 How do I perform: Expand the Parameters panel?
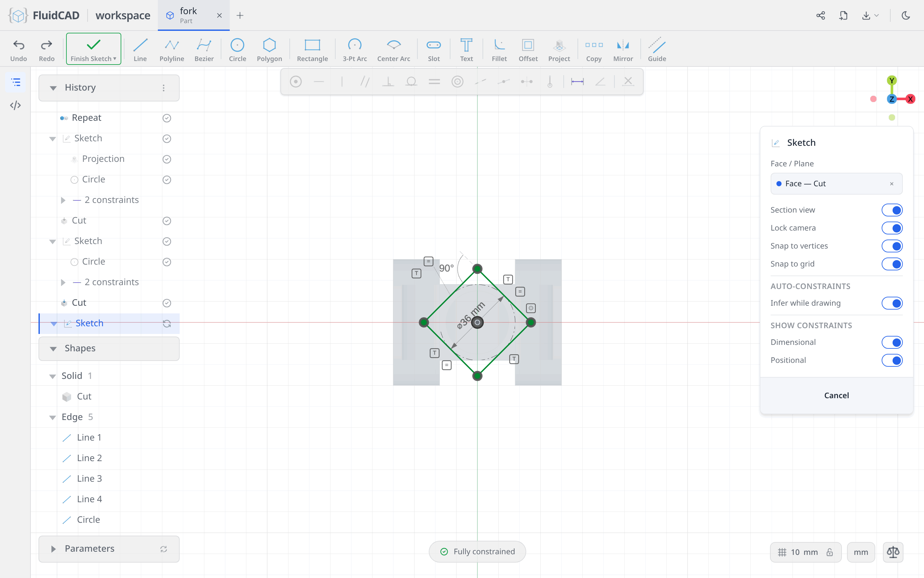[x=53, y=549]
